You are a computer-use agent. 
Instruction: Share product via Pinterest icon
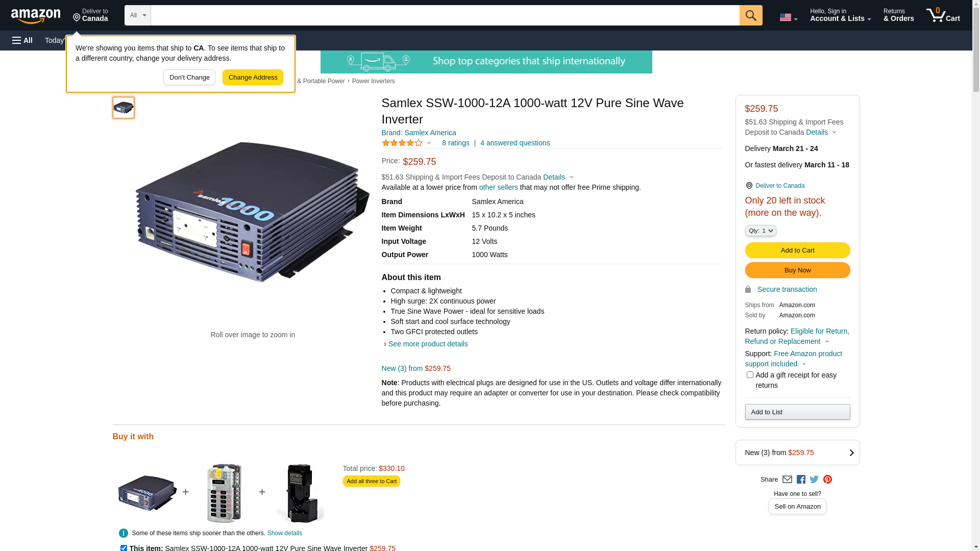(827, 480)
